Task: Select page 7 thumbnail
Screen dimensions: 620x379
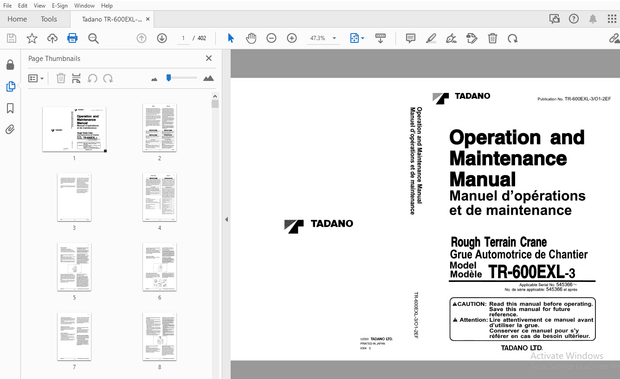Action: pyautogui.click(x=74, y=336)
